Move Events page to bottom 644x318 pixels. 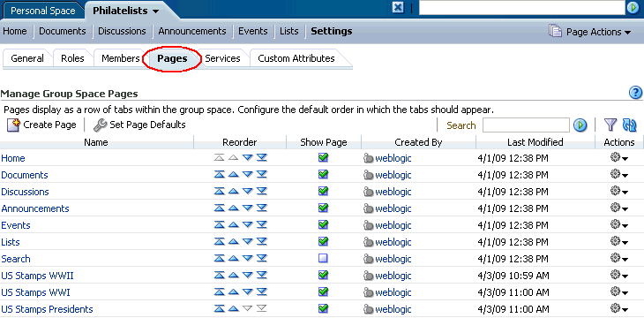pyautogui.click(x=262, y=225)
